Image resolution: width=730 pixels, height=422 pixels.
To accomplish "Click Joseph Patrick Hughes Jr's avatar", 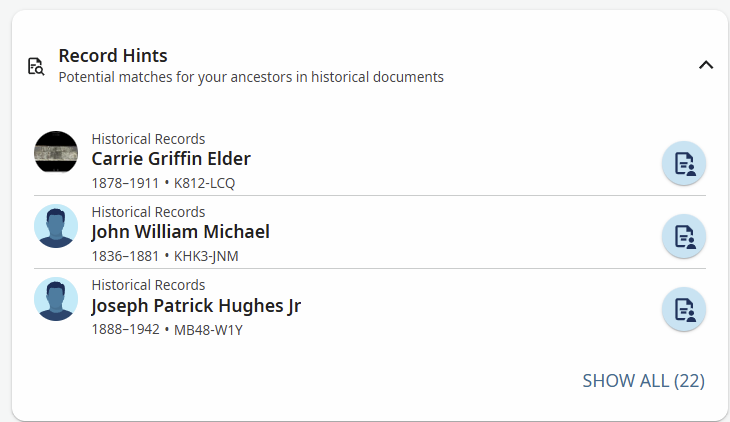I will [56, 299].
